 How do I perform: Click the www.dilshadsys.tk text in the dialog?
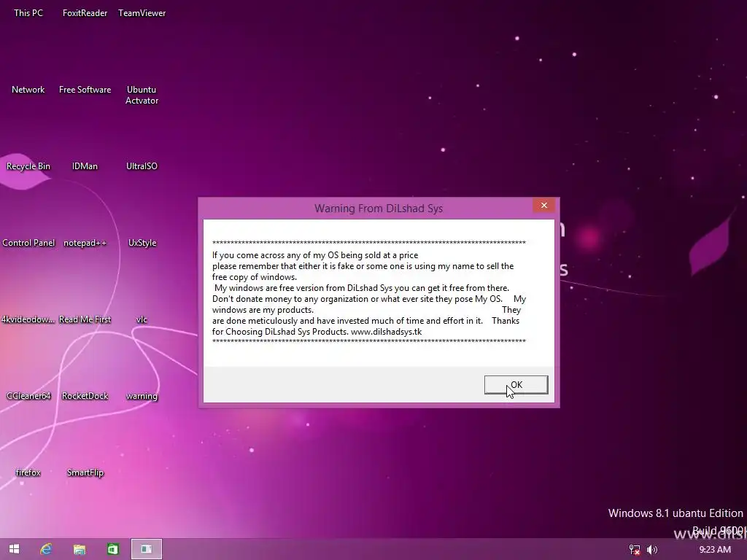387,332
